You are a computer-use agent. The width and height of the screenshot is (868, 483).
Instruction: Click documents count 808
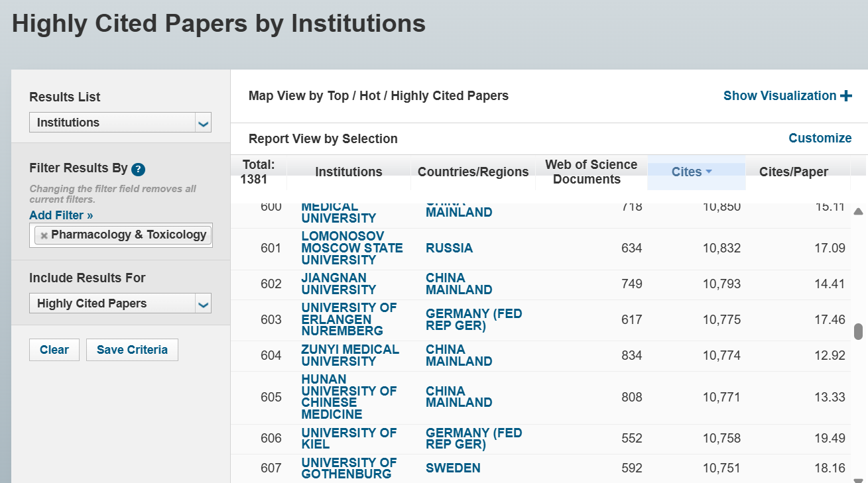(x=632, y=397)
